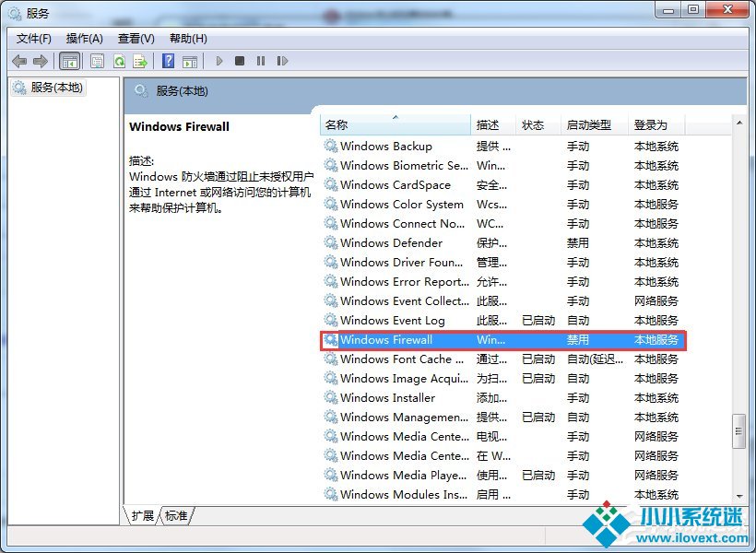Switch to the 扩展 tab
Image resolution: width=756 pixels, height=553 pixels.
tap(143, 515)
